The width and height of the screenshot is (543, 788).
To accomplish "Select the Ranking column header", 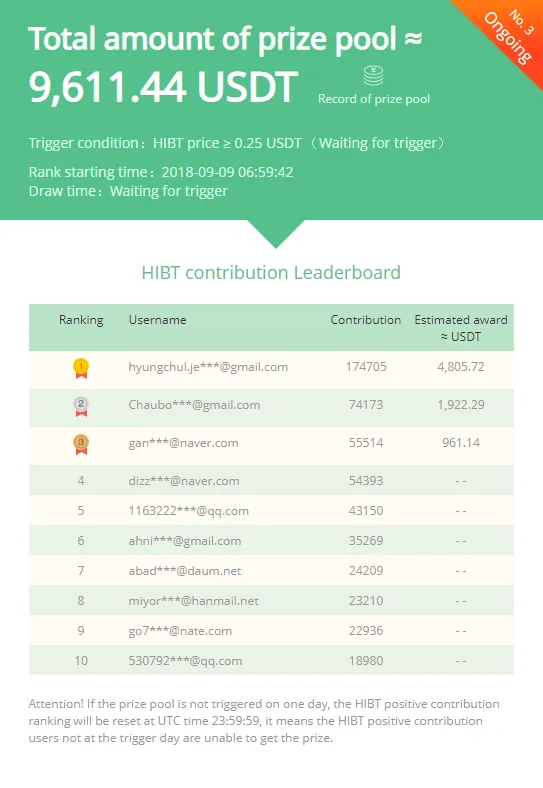I will click(81, 320).
